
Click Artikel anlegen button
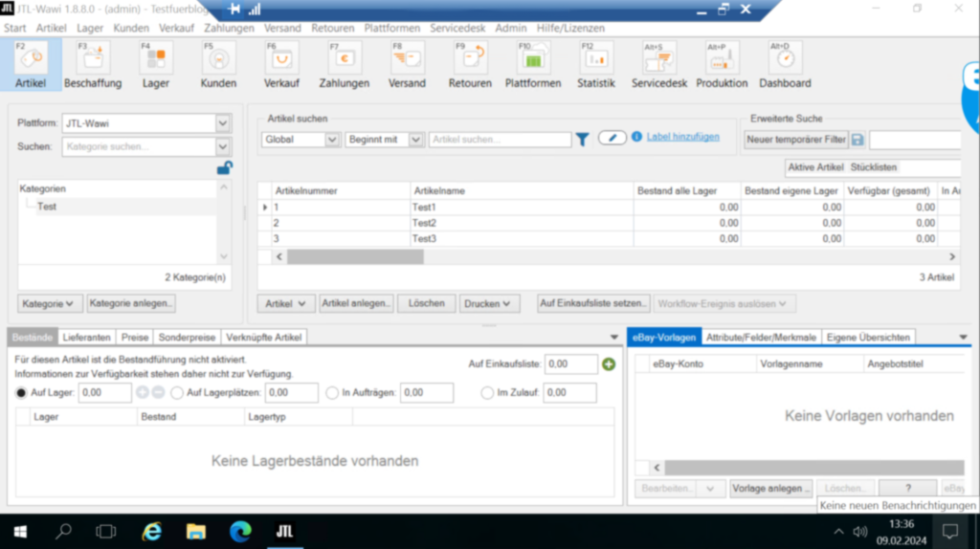point(356,303)
